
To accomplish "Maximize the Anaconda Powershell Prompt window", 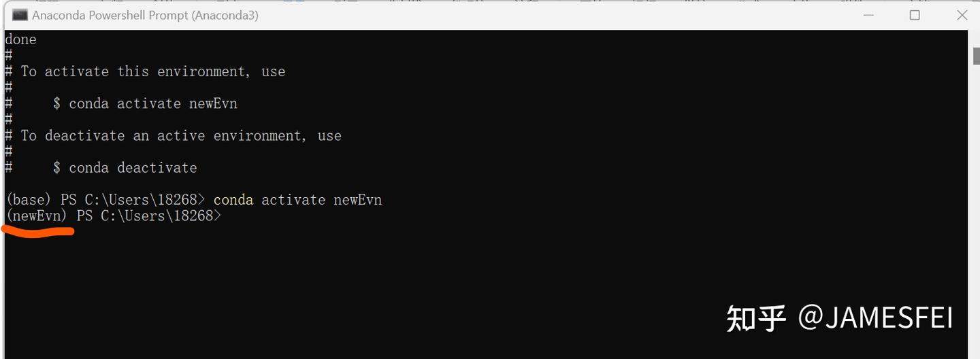I will pyautogui.click(x=915, y=15).
